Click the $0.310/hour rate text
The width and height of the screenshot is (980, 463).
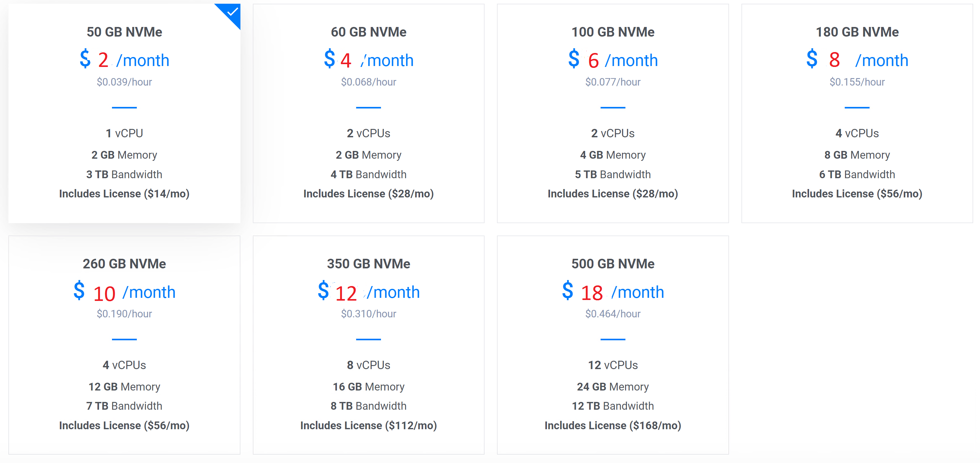[x=368, y=314]
